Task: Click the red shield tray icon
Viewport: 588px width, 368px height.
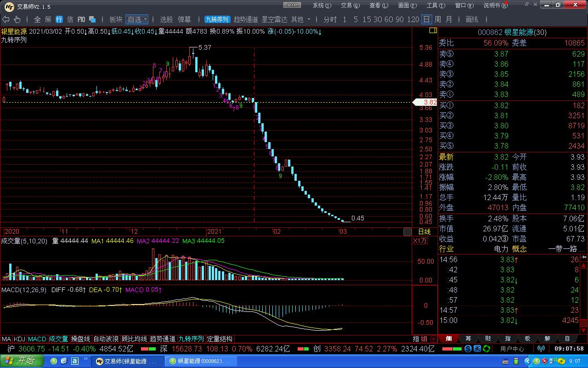Action: pos(545,362)
